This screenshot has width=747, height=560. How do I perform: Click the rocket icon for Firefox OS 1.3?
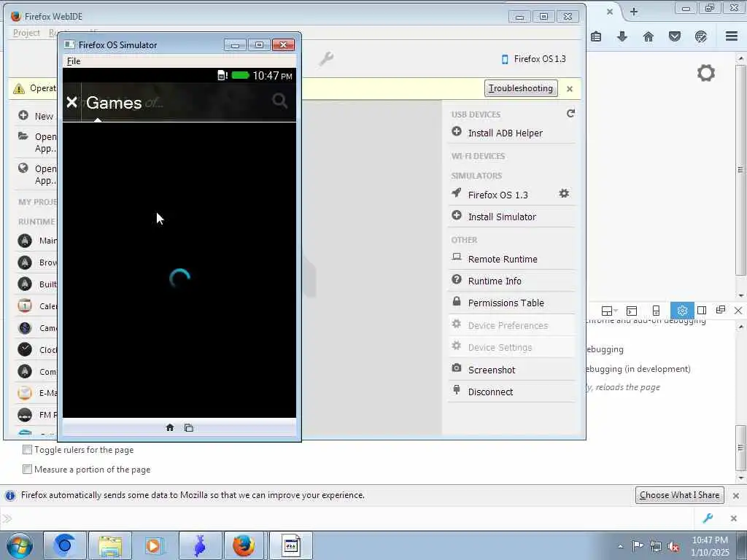pyautogui.click(x=457, y=192)
